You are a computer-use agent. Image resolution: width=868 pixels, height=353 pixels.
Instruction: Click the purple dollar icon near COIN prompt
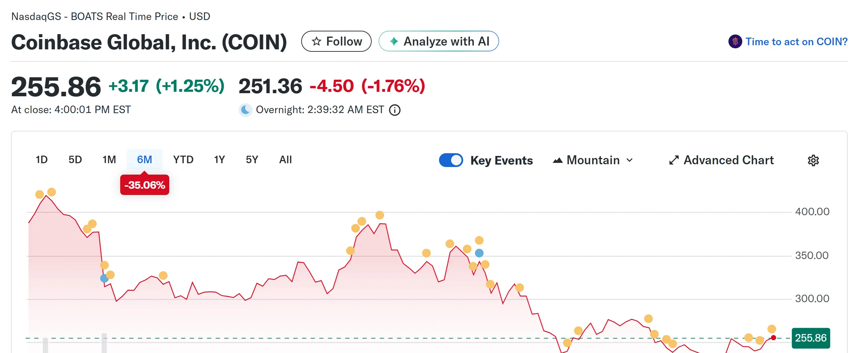pos(735,42)
